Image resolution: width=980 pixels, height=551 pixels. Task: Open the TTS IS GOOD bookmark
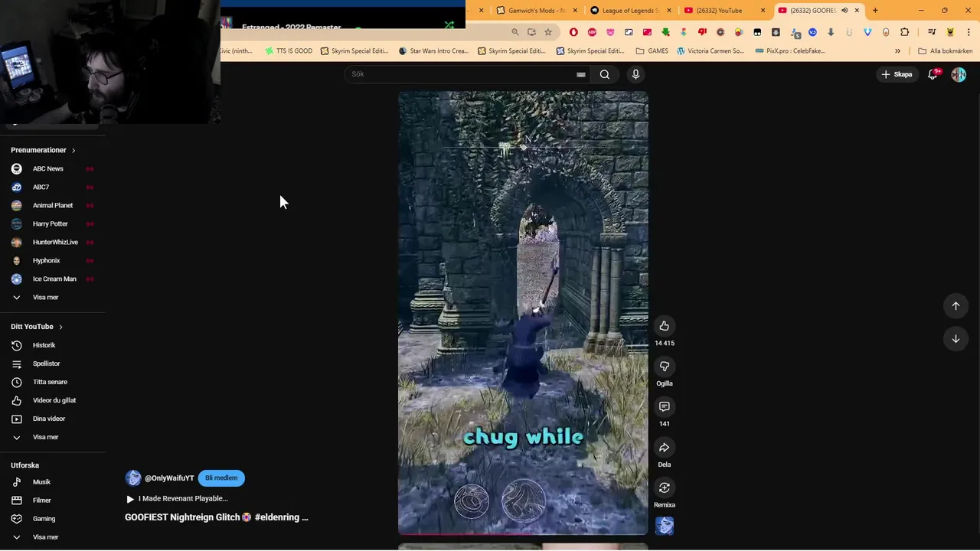coord(289,51)
